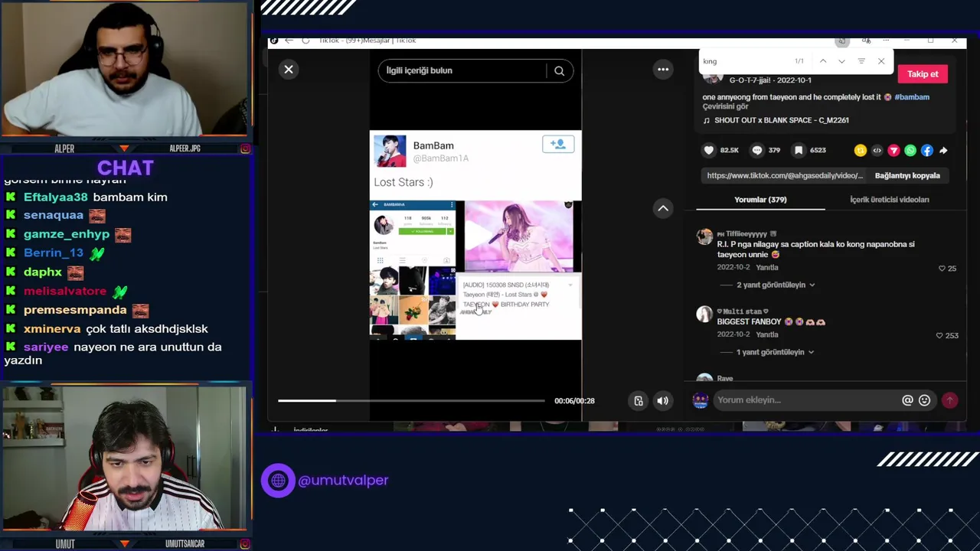The image size is (980, 551).
Task: Find previous match up arrow in find bar
Action: pos(823,61)
